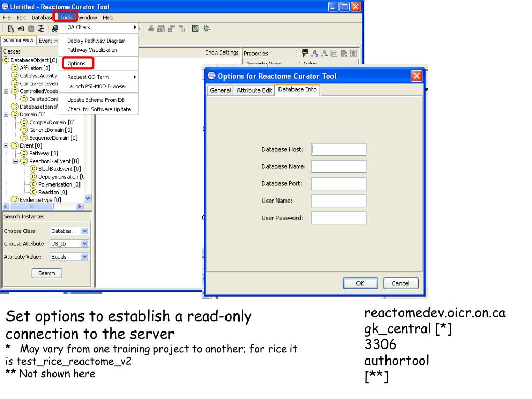The width and height of the screenshot is (532, 399).
Task: Collapse the Event [0] tree node
Action: point(6,146)
